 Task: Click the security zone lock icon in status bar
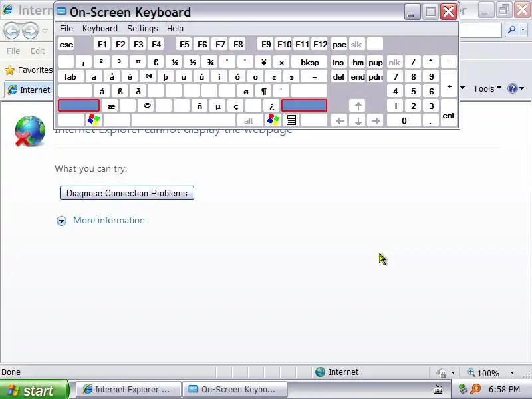click(441, 373)
